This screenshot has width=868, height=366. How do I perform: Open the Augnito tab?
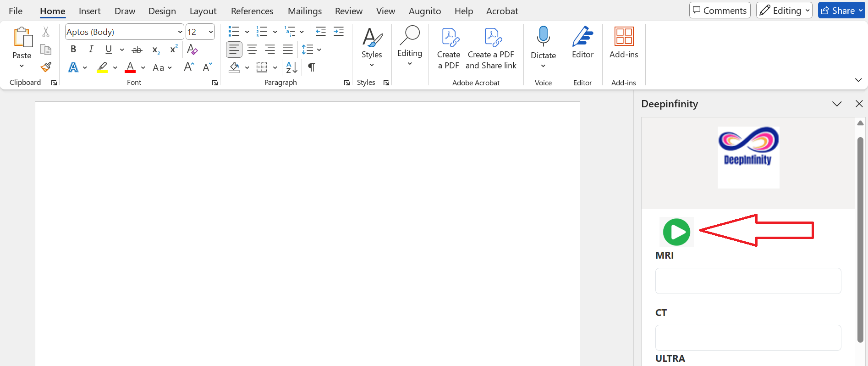coord(424,11)
